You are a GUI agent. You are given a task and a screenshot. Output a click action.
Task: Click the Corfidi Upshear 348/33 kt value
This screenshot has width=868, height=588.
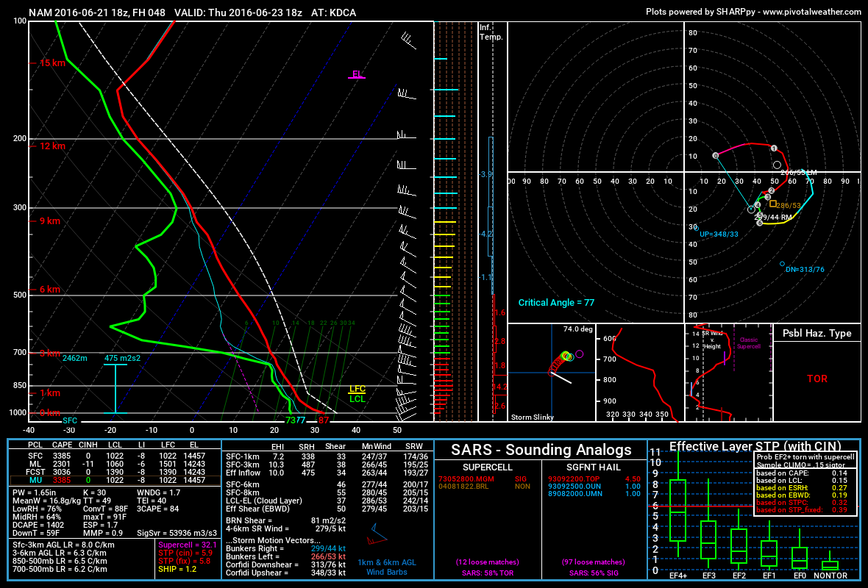328,573
